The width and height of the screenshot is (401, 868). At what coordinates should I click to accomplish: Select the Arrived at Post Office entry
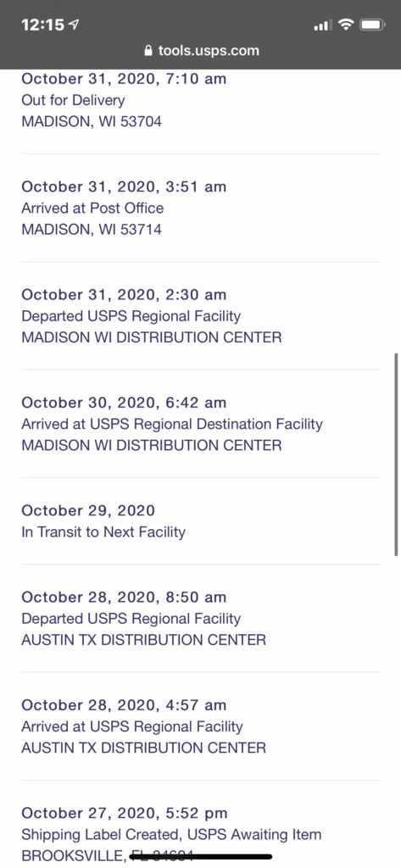point(200,209)
